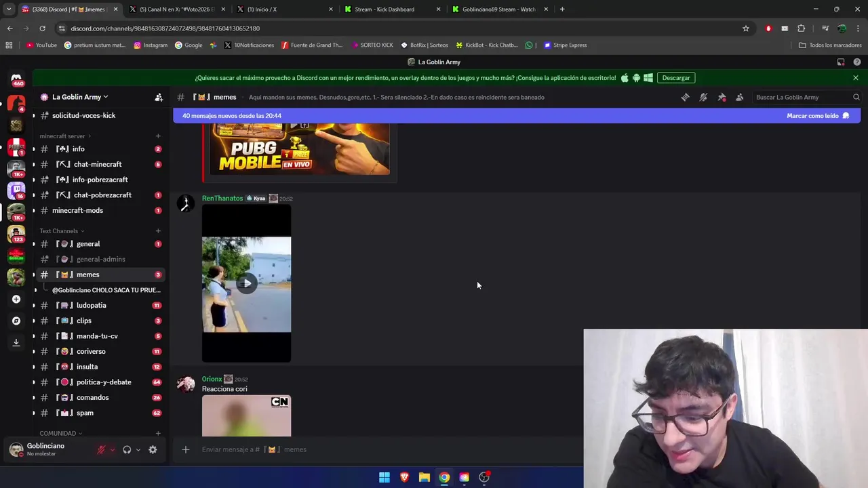Open the Discover servers compass icon
The width and height of the screenshot is (868, 488).
coord(16,321)
